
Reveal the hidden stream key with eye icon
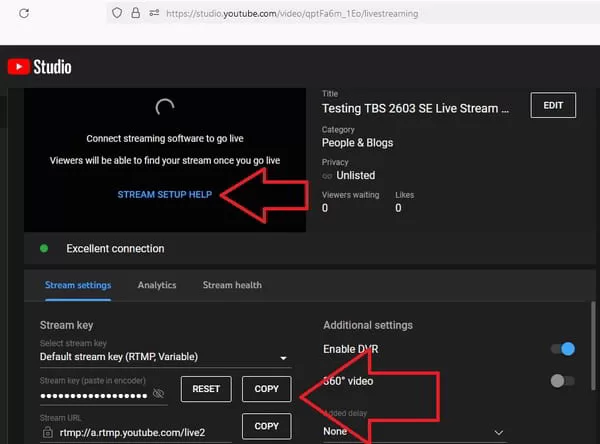click(158, 393)
